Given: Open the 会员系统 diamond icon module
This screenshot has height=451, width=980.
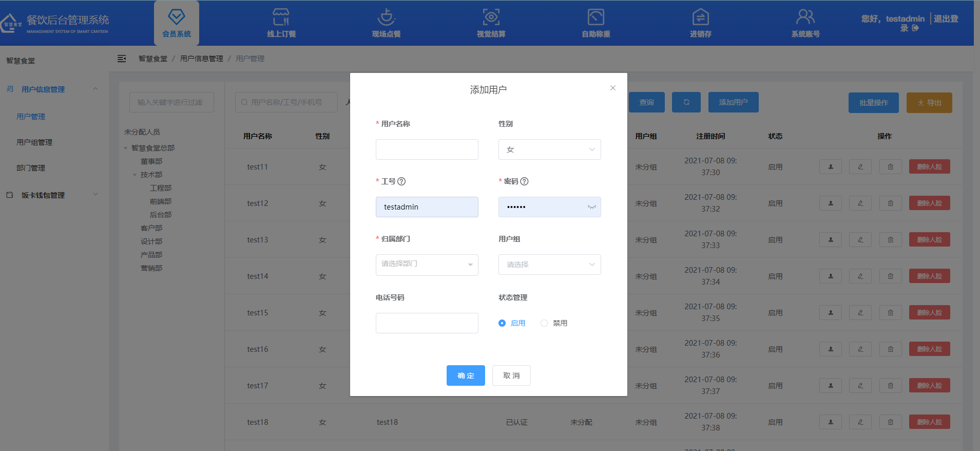Looking at the screenshot, I should click(x=176, y=23).
